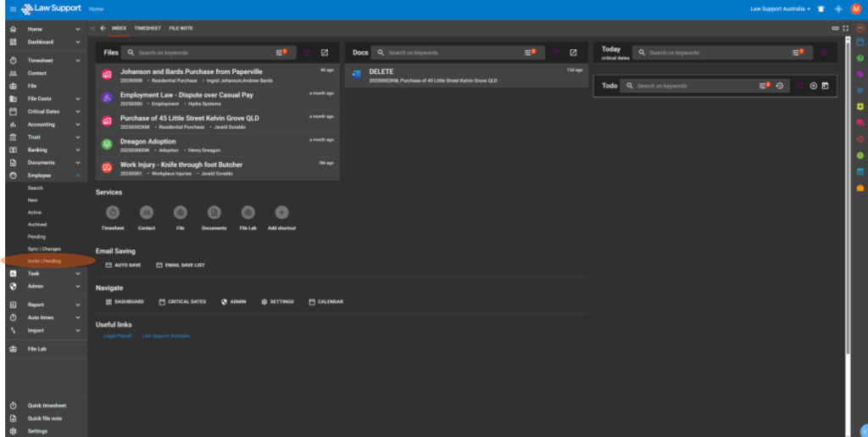Click the File Lab service shortcut icon
868x437 pixels.
click(x=248, y=212)
